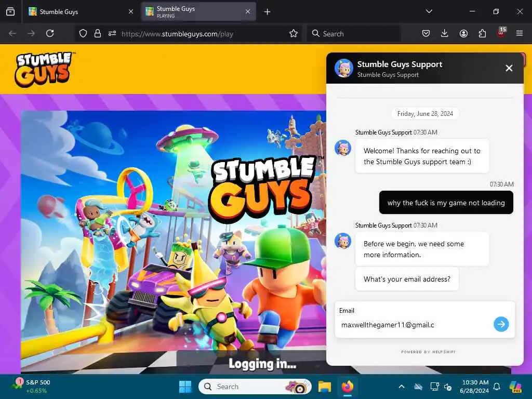Close the PLAYING Stumble Guys tab
Screen dimensions: 532x399
click(248, 11)
